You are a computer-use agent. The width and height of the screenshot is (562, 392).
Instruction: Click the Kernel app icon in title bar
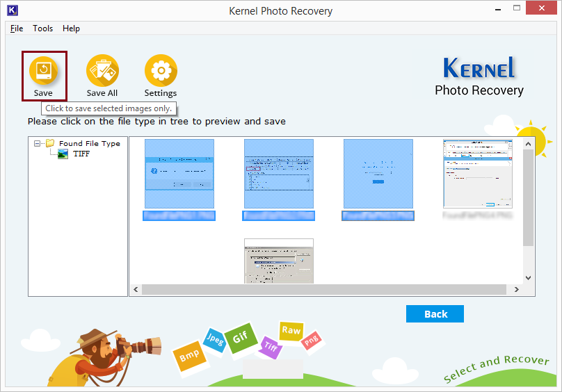point(13,10)
